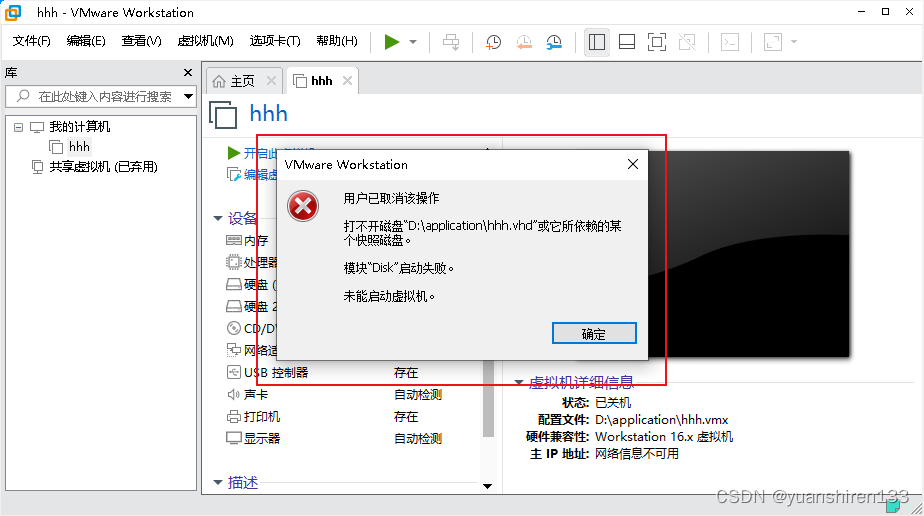This screenshot has width=924, height=516.
Task: Select 我的计算机 in the library tree
Action: [80, 127]
